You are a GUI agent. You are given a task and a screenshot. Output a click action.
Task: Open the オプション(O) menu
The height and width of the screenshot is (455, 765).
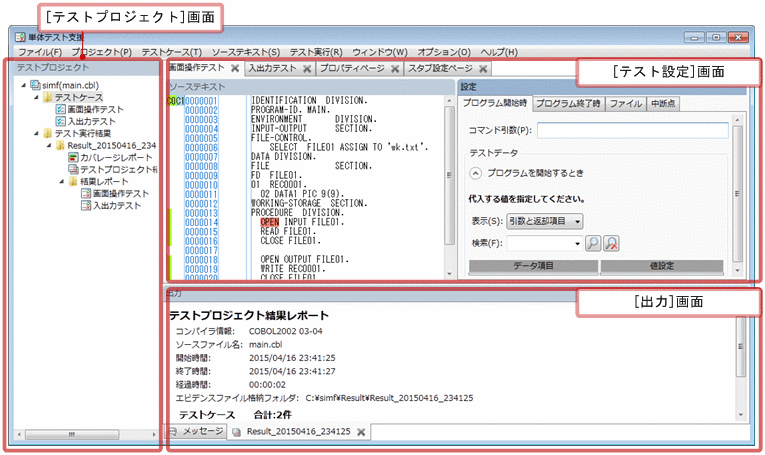(444, 52)
